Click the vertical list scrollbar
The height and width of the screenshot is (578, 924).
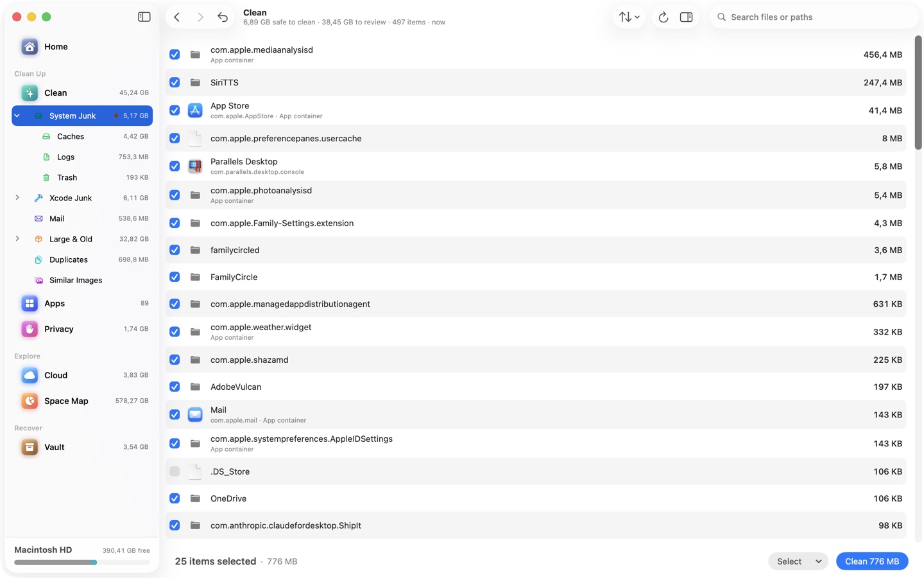coord(918,93)
